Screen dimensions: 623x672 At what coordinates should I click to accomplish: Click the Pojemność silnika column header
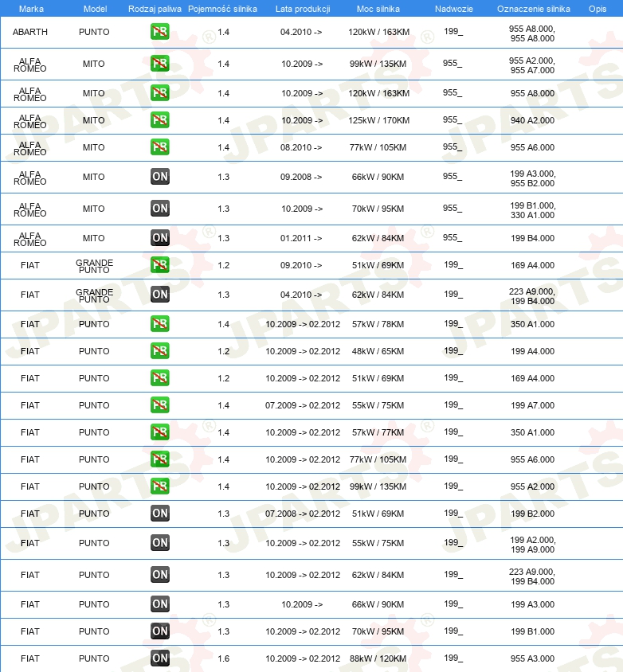[222, 9]
